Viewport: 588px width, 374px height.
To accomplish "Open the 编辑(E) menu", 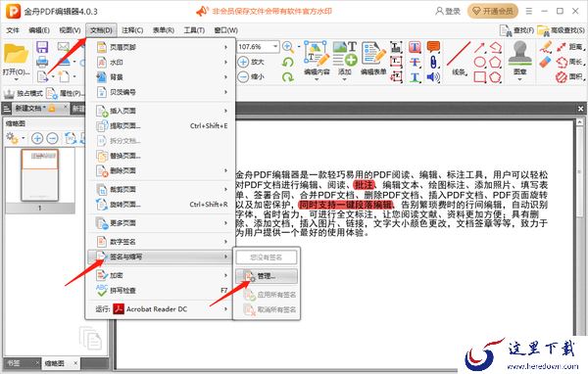I will [x=39, y=30].
